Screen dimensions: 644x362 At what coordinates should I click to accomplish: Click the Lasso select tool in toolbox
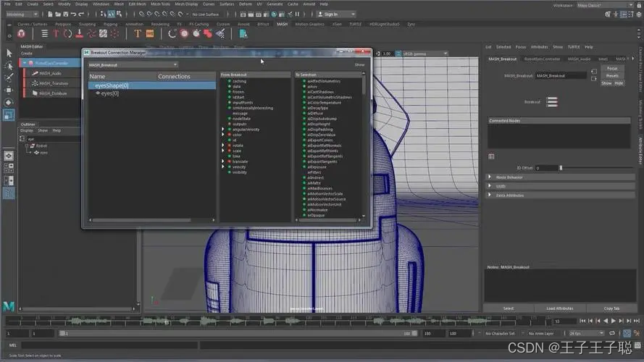9,65
